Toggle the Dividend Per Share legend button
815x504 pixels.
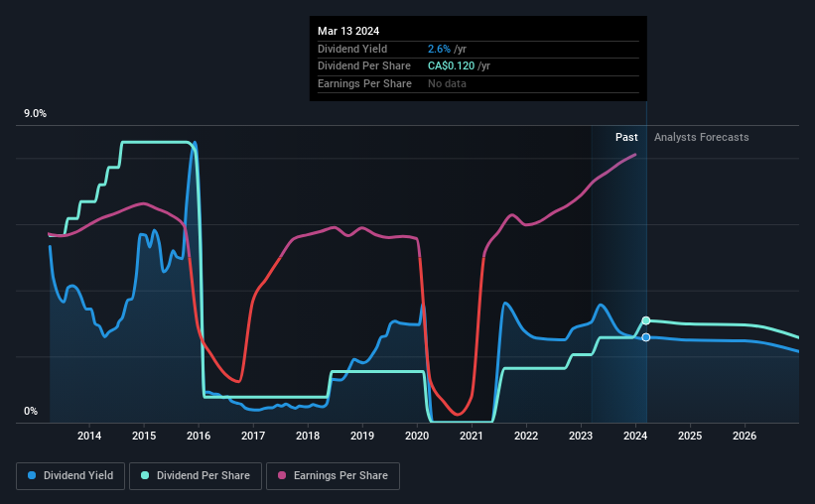click(196, 476)
